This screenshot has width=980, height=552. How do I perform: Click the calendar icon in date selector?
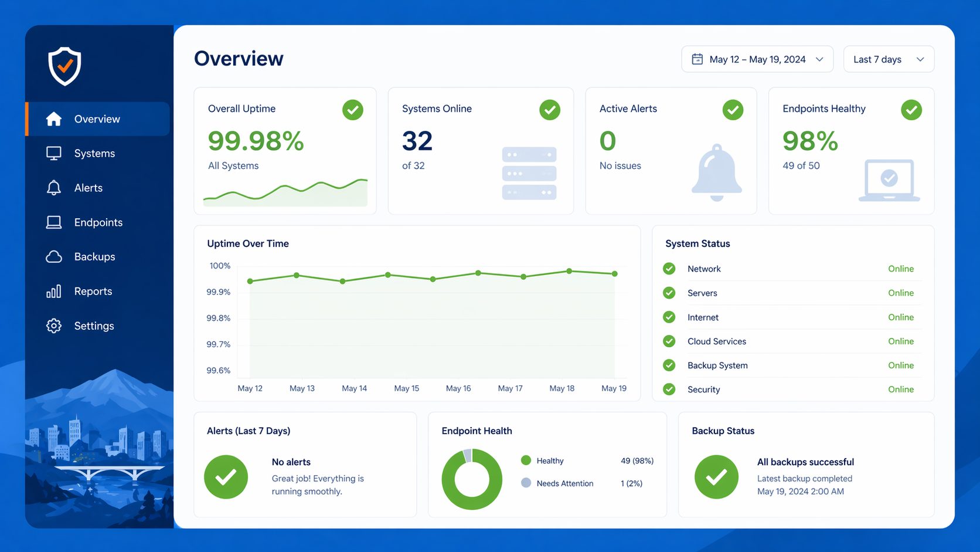click(697, 59)
